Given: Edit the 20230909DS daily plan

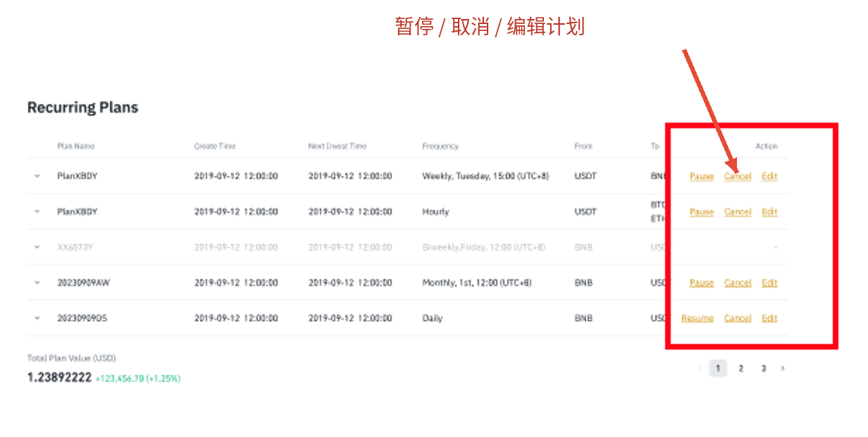Looking at the screenshot, I should coord(769,318).
